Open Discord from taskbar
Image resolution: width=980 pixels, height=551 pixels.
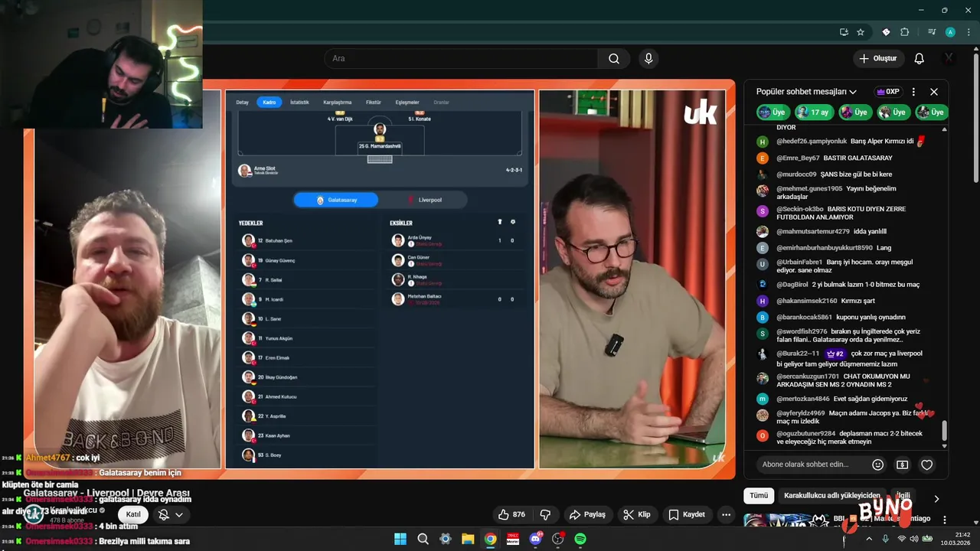pos(535,539)
